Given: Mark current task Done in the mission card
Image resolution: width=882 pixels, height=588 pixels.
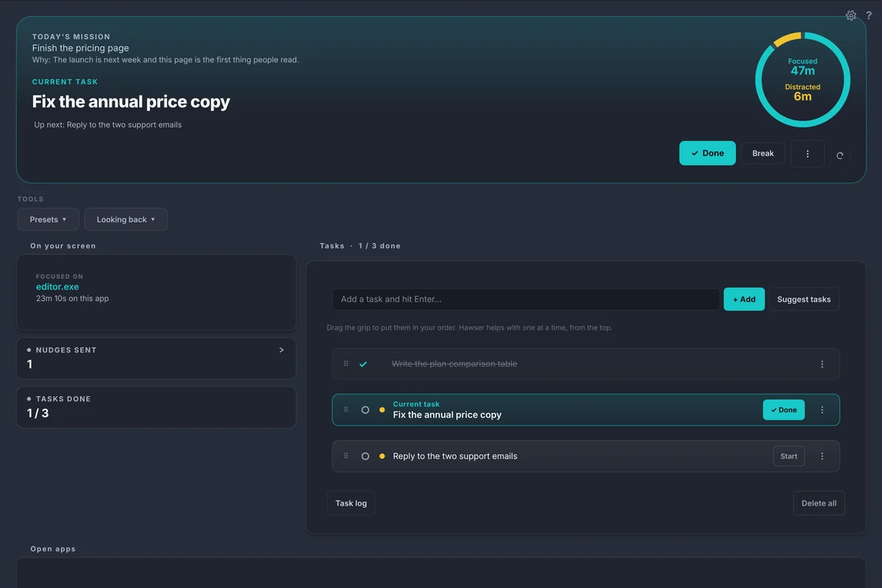Looking at the screenshot, I should [x=707, y=153].
